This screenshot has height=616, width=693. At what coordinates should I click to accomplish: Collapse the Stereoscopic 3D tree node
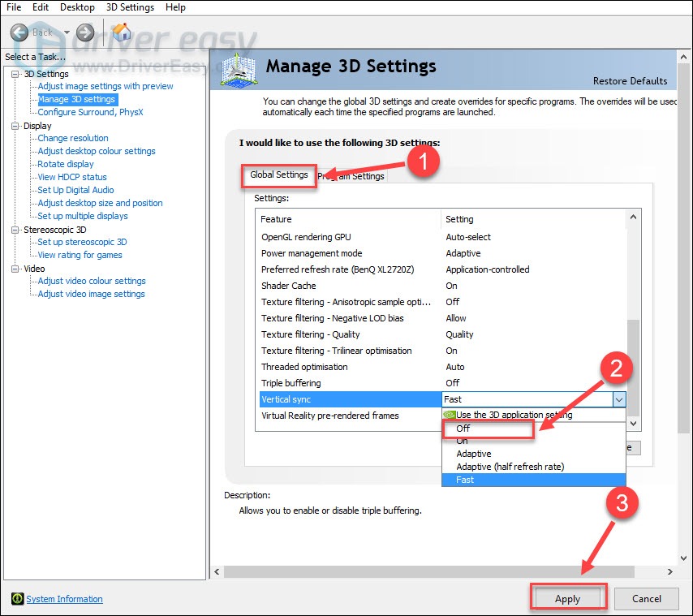[x=15, y=230]
